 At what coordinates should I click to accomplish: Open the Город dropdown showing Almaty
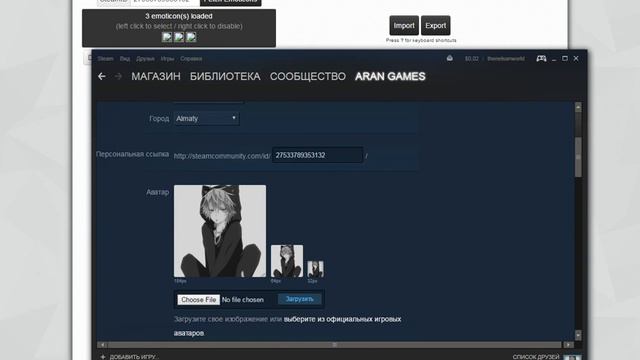coord(207,118)
